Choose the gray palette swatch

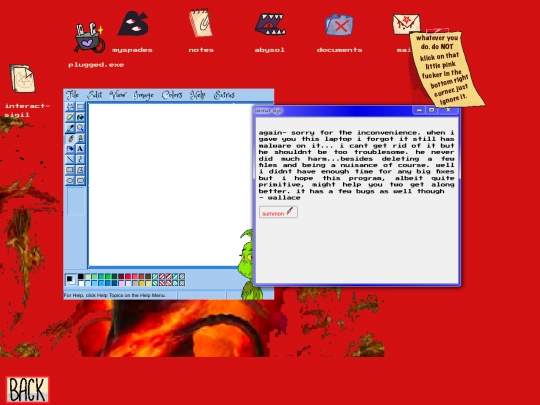pos(135,283)
